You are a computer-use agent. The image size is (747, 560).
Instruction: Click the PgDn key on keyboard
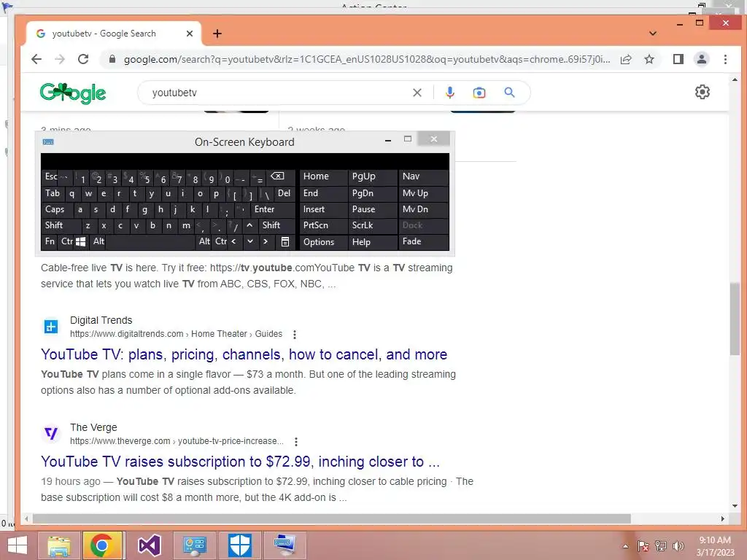pyautogui.click(x=372, y=193)
